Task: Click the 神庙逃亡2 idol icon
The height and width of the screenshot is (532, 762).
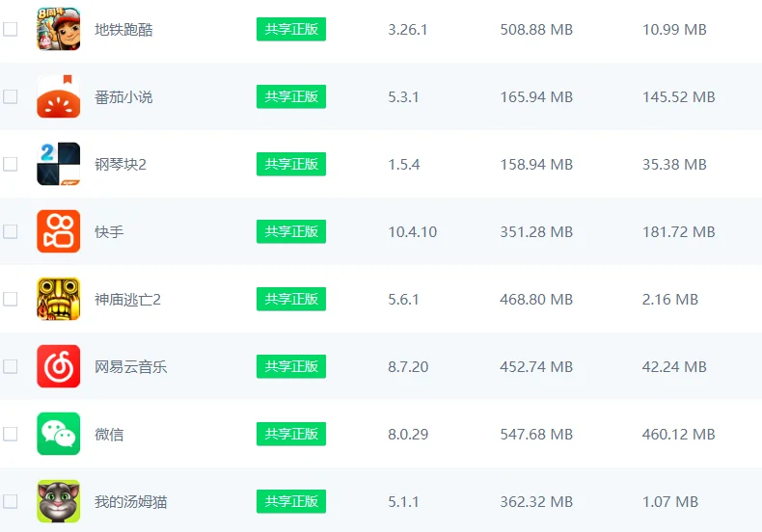Action: (58, 299)
